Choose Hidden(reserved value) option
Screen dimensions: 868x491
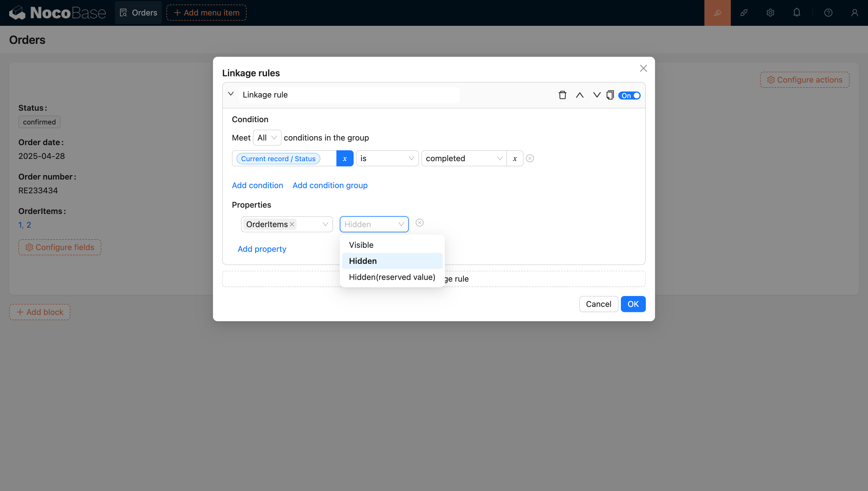click(392, 277)
